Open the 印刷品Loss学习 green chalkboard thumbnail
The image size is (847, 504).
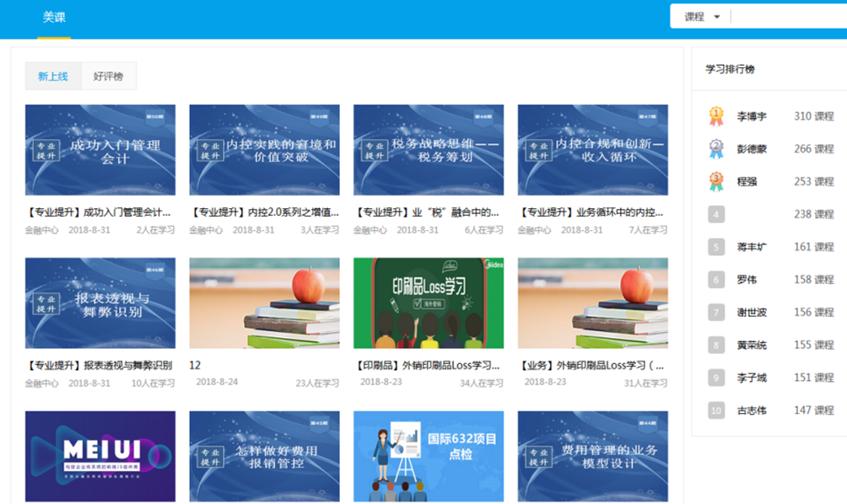coord(429,303)
